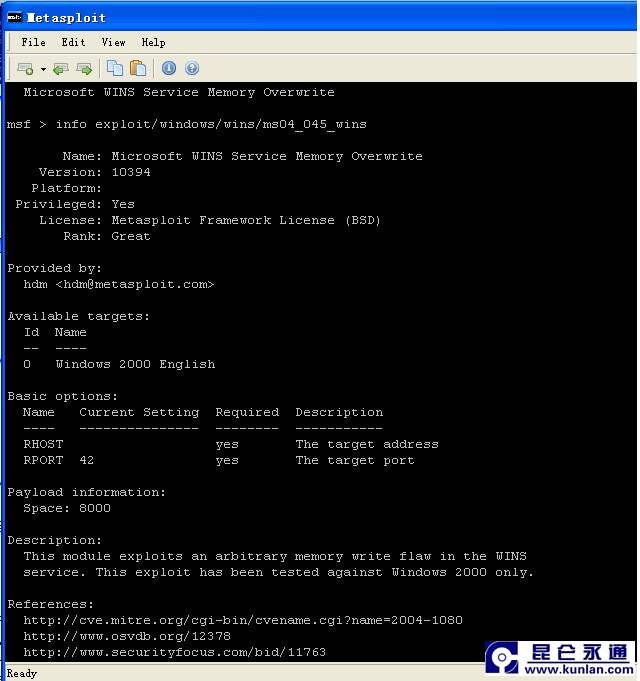Open the blue info icon

(169, 68)
